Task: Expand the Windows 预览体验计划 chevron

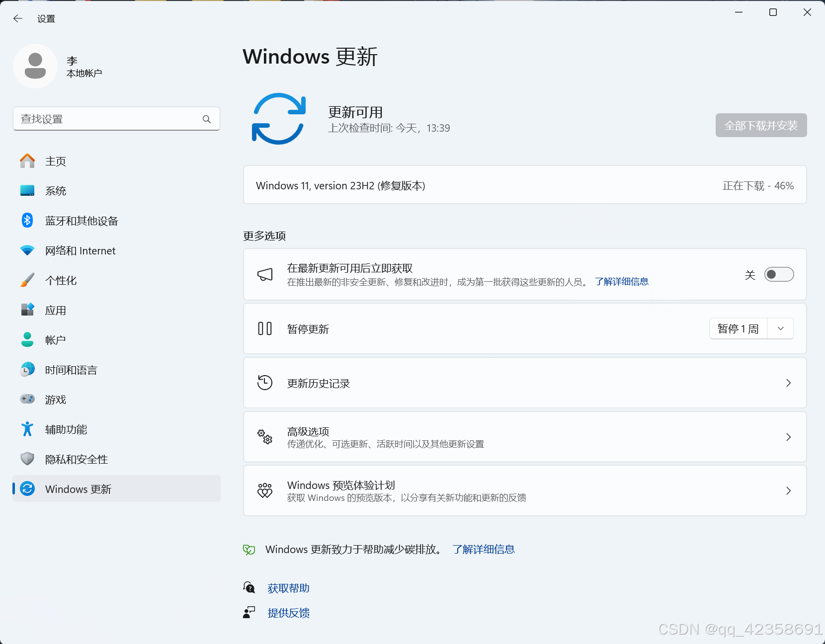Action: pyautogui.click(x=788, y=490)
